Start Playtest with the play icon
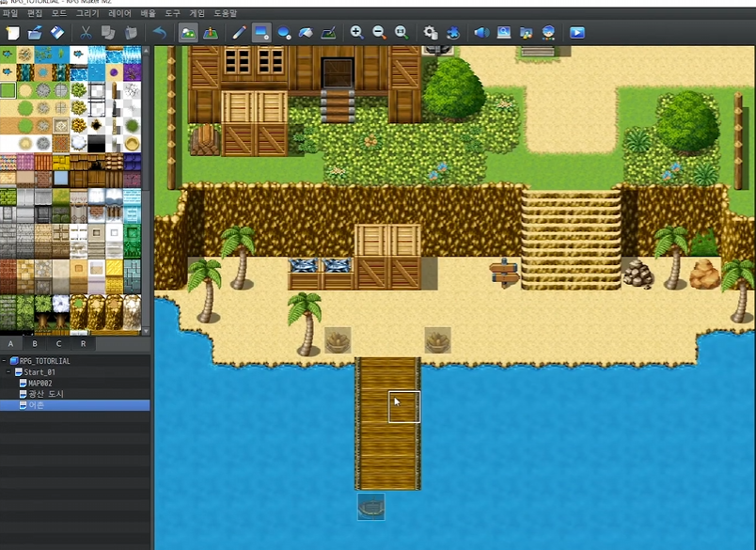756x550 pixels. pyautogui.click(x=577, y=33)
